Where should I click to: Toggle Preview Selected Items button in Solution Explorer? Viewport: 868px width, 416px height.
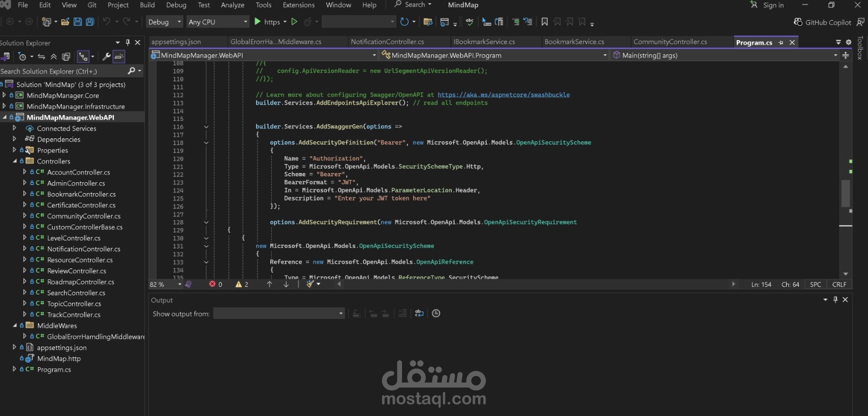[119, 56]
